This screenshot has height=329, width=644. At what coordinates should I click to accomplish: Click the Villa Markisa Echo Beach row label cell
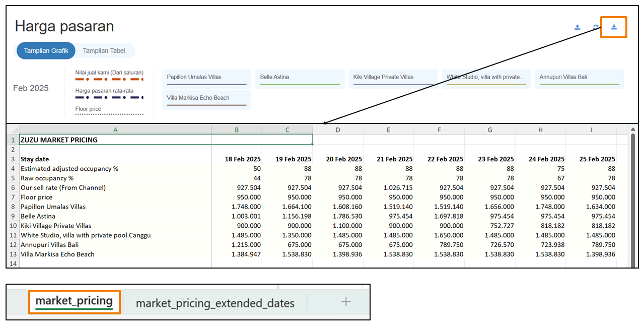click(115, 254)
